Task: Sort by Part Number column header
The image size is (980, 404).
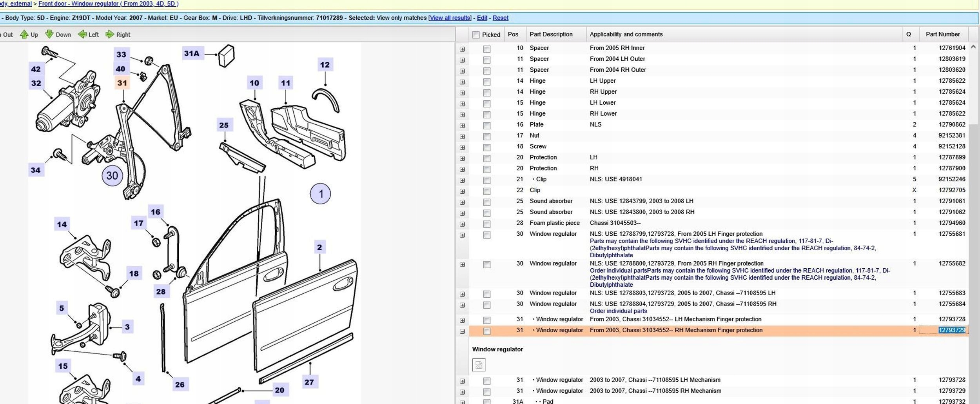Action: pyautogui.click(x=942, y=35)
